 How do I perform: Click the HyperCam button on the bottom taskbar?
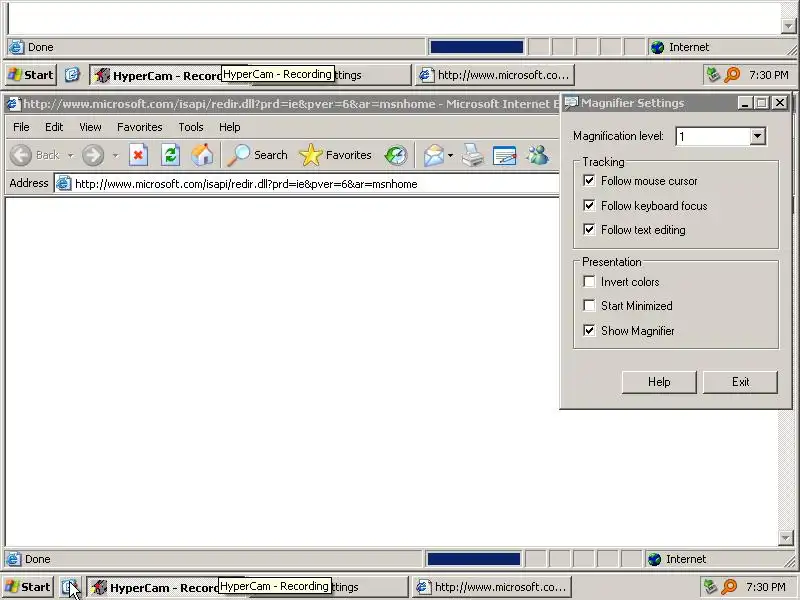pos(153,587)
